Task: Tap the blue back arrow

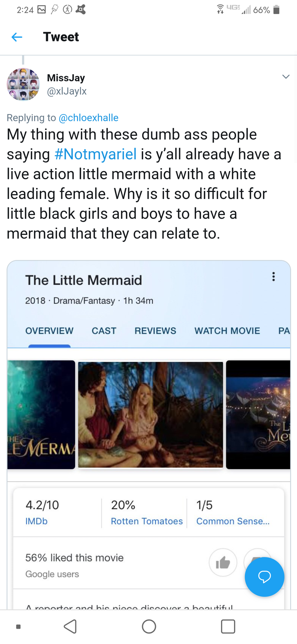Action: pyautogui.click(x=17, y=37)
